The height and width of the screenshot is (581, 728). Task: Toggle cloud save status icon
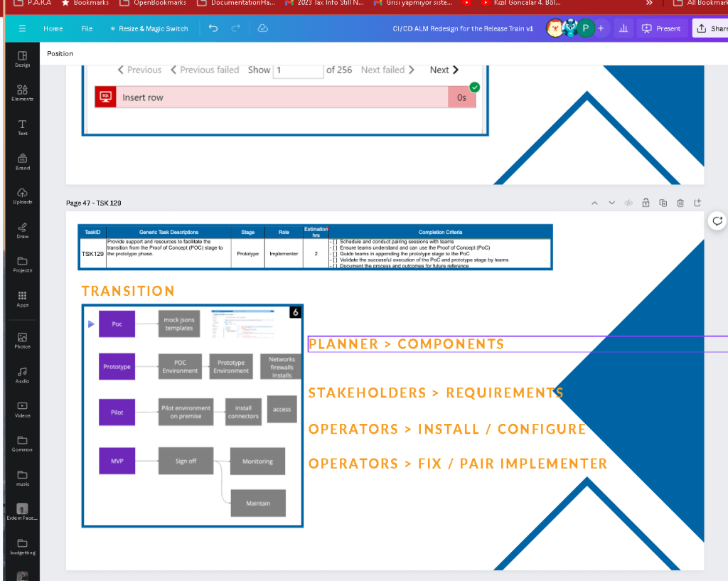coord(263,28)
